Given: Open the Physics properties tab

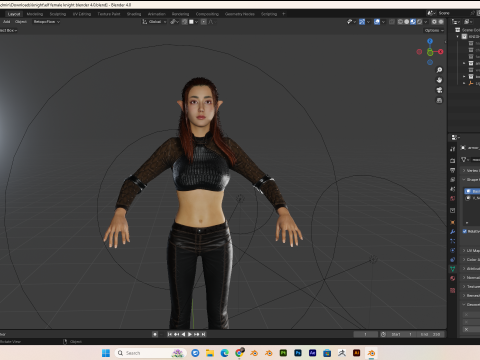Looking at the screenshot, I should click(452, 250).
